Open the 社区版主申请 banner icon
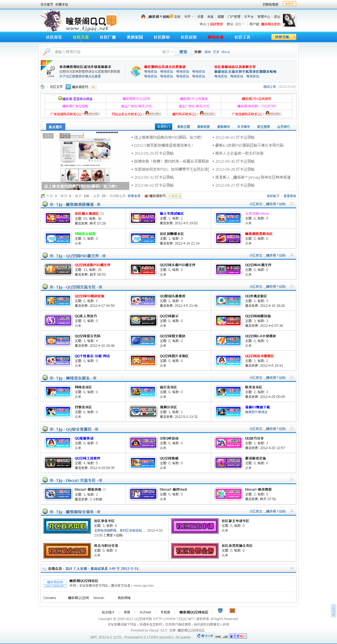 coord(195,526)
